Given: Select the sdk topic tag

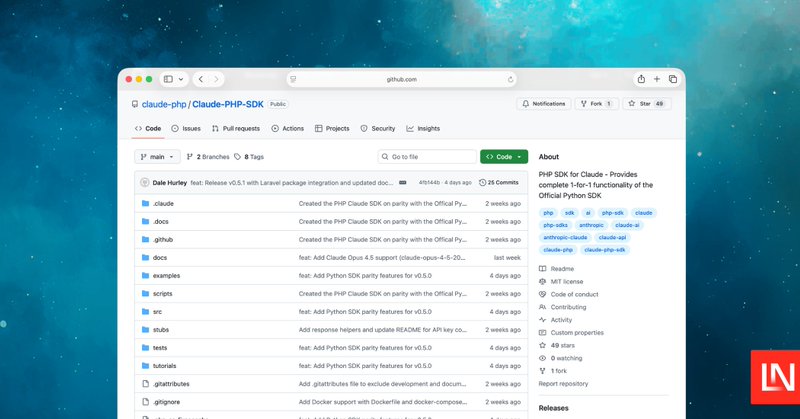Looking at the screenshot, I should pos(569,213).
